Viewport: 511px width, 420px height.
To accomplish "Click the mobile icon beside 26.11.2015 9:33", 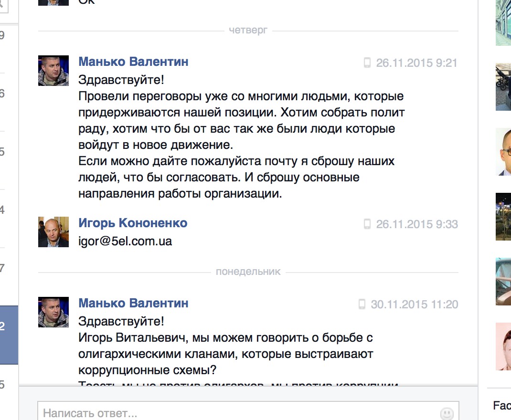I will pos(367,224).
